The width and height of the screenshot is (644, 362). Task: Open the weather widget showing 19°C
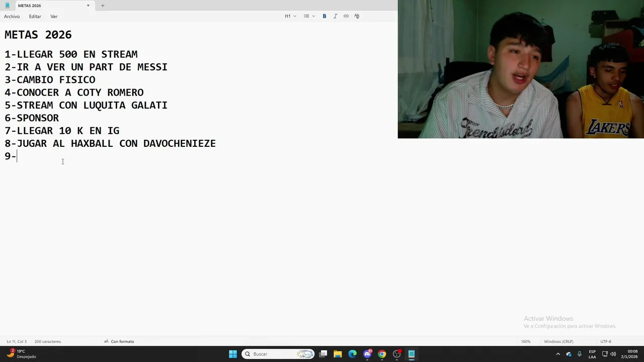pos(21,354)
